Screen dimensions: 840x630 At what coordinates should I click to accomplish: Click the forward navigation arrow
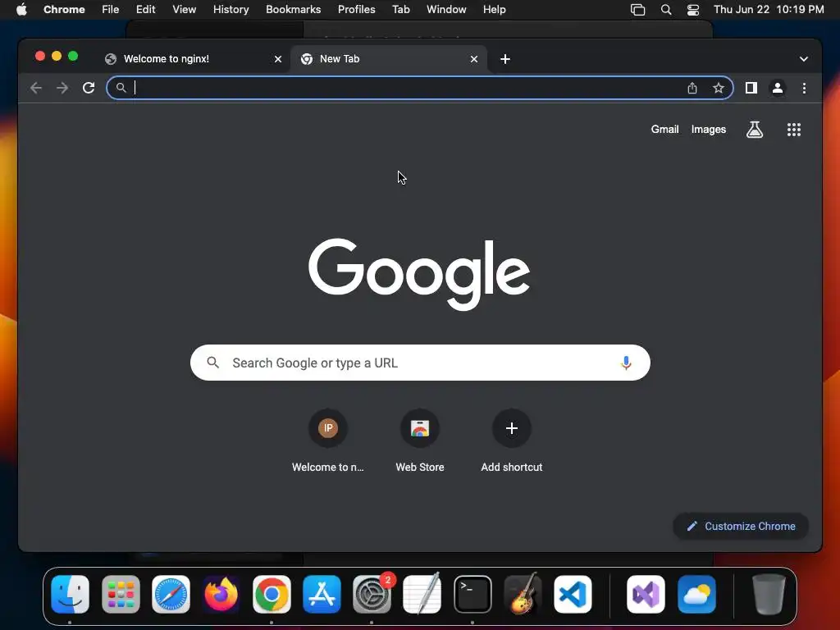62,88
